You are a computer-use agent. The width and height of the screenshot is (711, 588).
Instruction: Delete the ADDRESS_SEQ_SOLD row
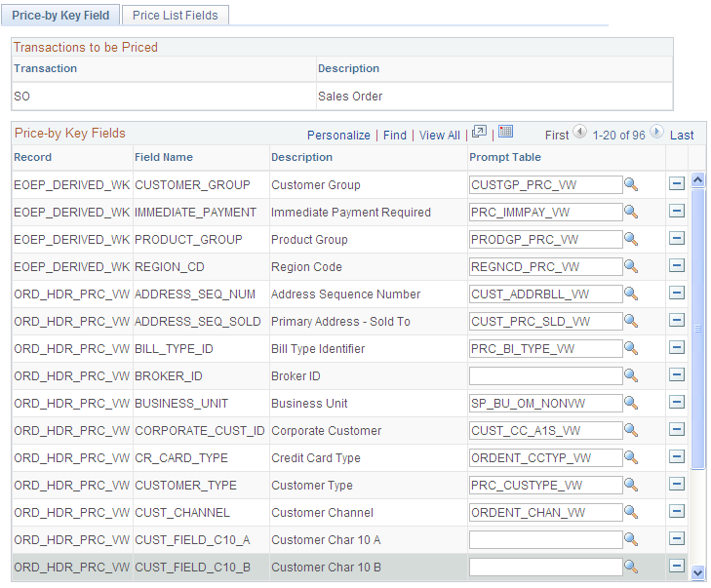(677, 320)
